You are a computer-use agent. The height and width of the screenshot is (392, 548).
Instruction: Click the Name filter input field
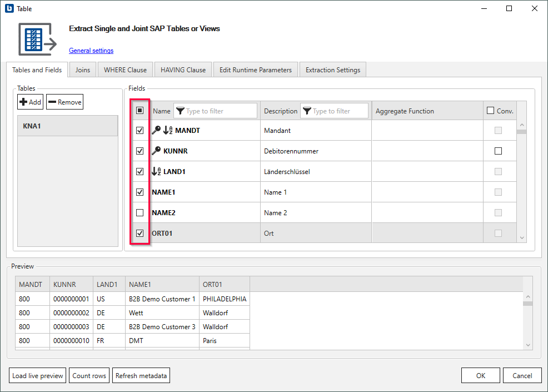[x=215, y=111]
